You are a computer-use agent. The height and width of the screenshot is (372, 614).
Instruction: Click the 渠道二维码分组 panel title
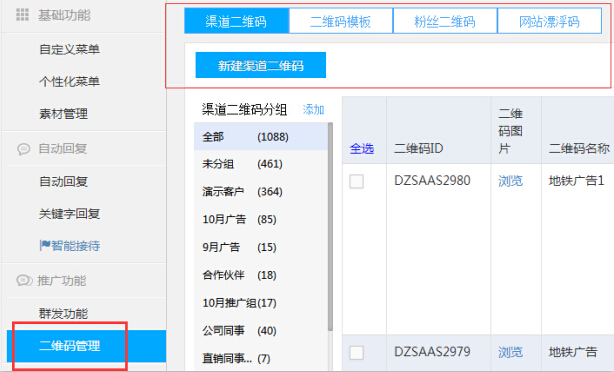point(244,110)
